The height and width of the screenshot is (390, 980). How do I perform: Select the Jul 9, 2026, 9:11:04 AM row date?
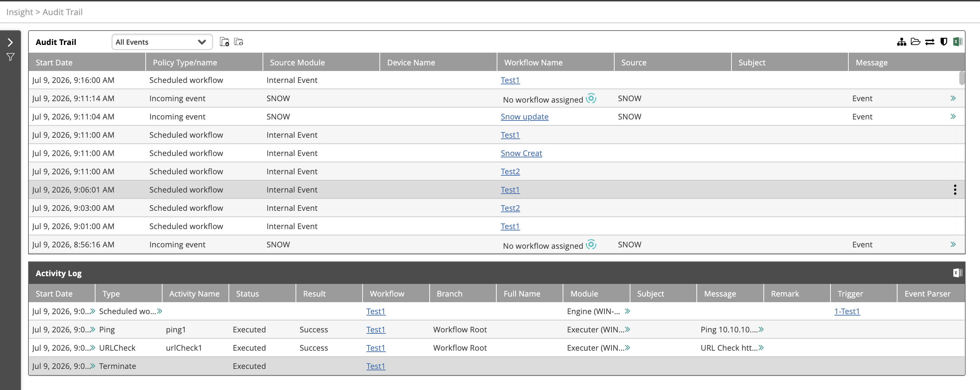click(x=73, y=117)
